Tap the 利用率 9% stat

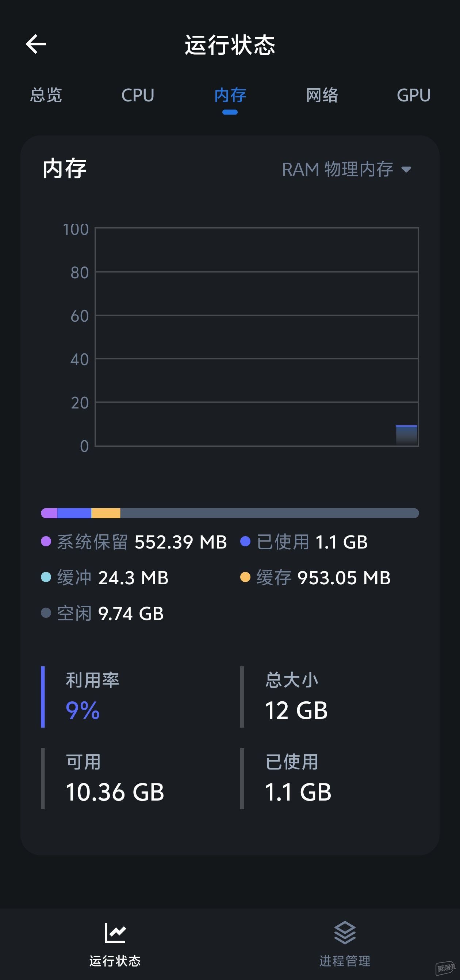(x=92, y=697)
